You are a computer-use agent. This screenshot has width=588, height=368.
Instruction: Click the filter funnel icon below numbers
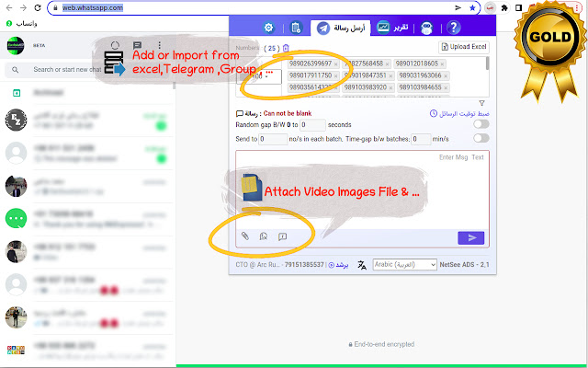[481, 103]
